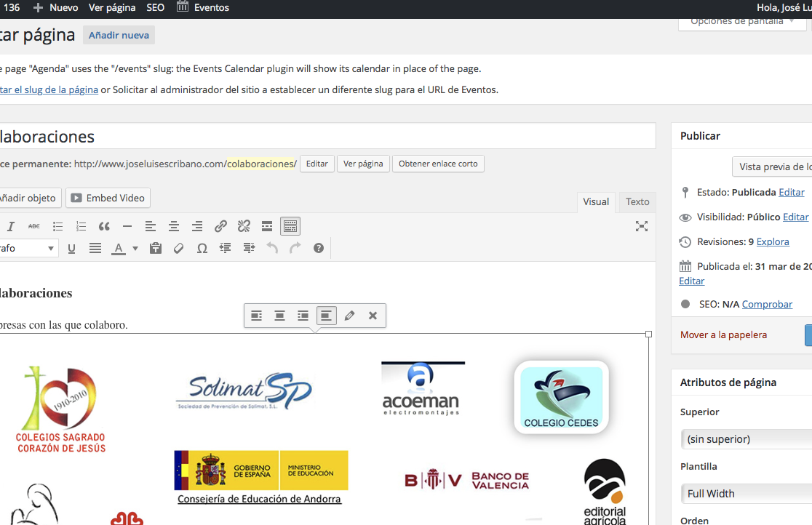
Task: Click the Vista previa preview button
Action: pyautogui.click(x=772, y=167)
